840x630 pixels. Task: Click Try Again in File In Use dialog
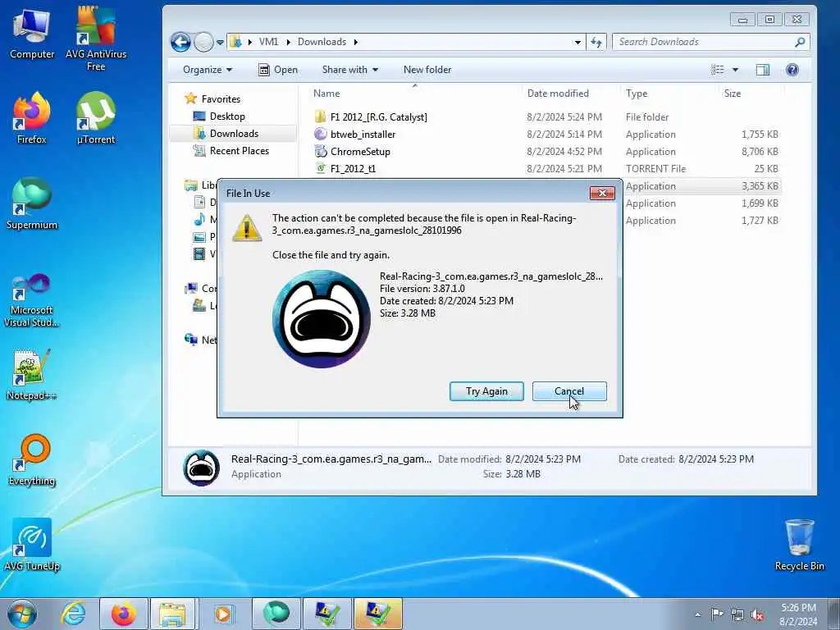(486, 391)
